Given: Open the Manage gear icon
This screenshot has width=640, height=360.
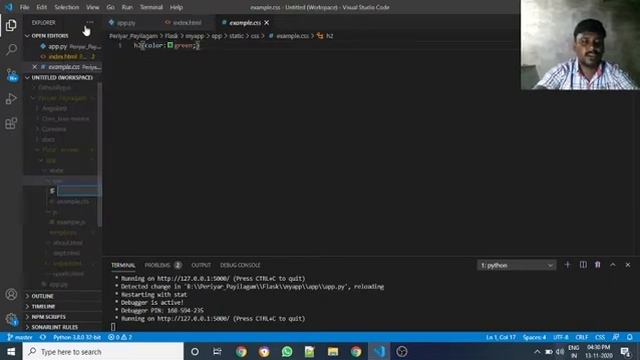Looking at the screenshot, I should pyautogui.click(x=11, y=319).
